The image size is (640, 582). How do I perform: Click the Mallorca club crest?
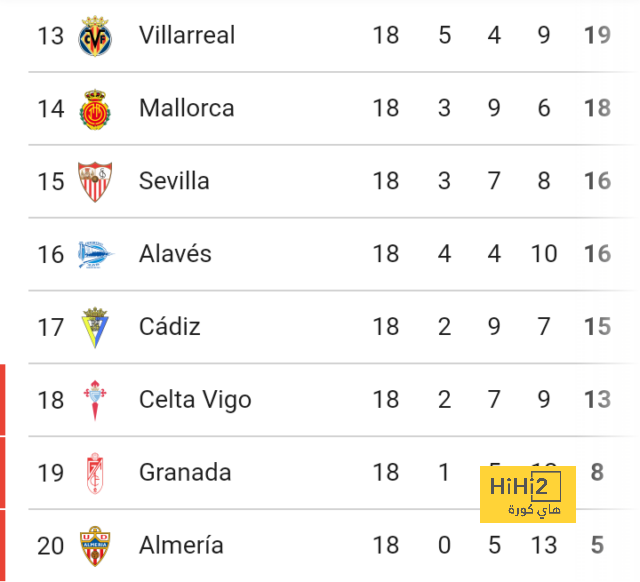(x=95, y=109)
